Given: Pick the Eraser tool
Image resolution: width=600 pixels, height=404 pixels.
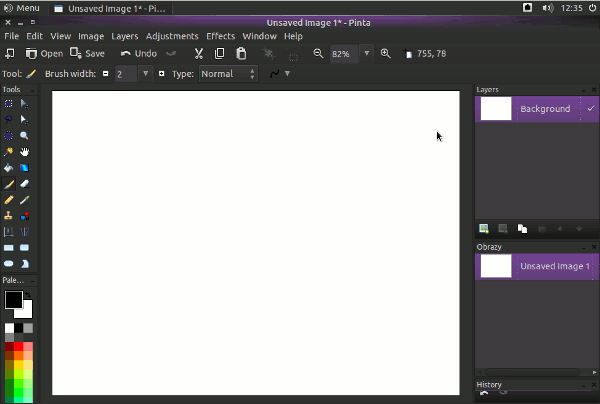Looking at the screenshot, I should click(25, 184).
